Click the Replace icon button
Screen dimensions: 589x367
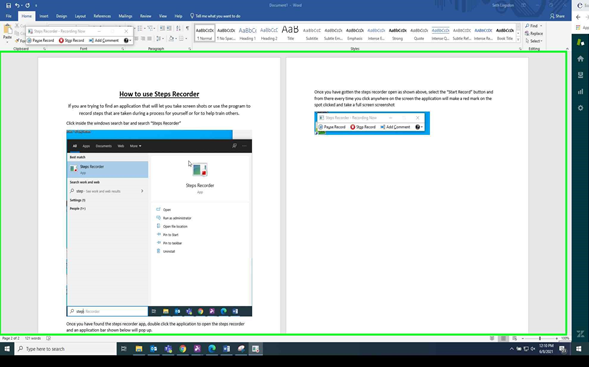534,33
